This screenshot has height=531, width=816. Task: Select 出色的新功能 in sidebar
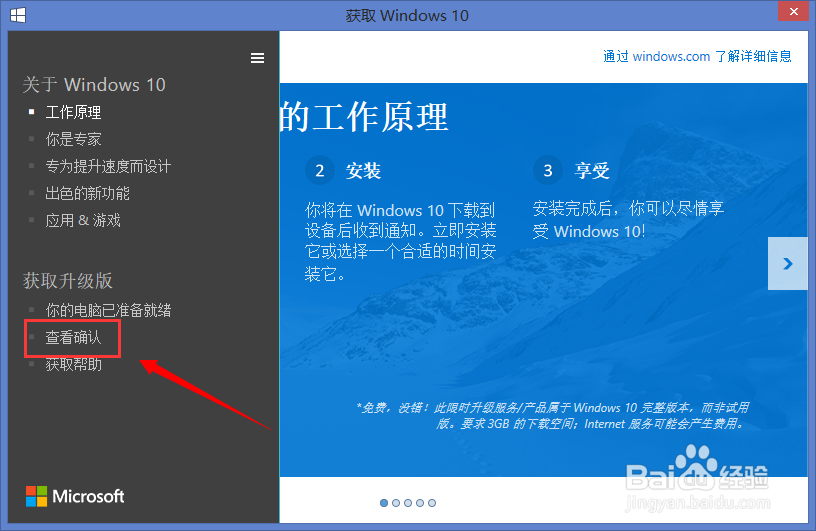click(x=87, y=193)
